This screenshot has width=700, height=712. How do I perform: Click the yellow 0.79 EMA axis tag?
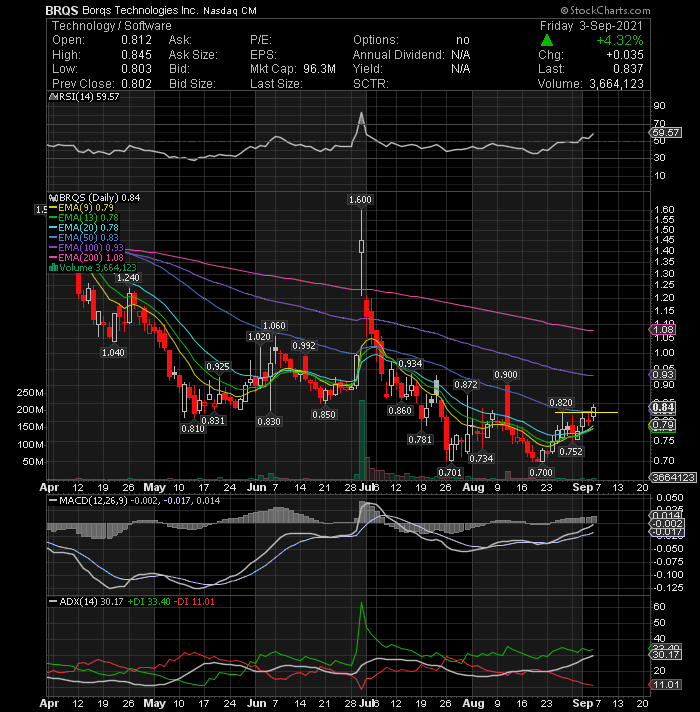coord(663,425)
